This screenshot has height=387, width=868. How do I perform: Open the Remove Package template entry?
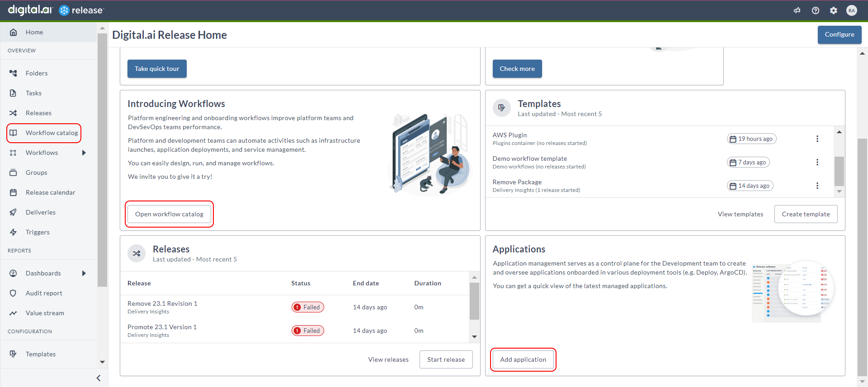(x=517, y=182)
